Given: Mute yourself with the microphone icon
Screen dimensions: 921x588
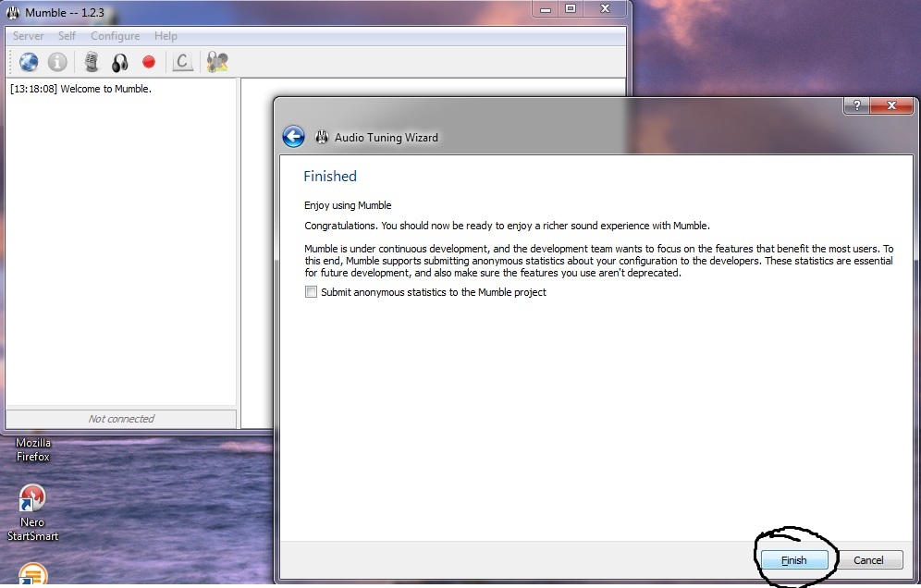Looking at the screenshot, I should point(91,62).
